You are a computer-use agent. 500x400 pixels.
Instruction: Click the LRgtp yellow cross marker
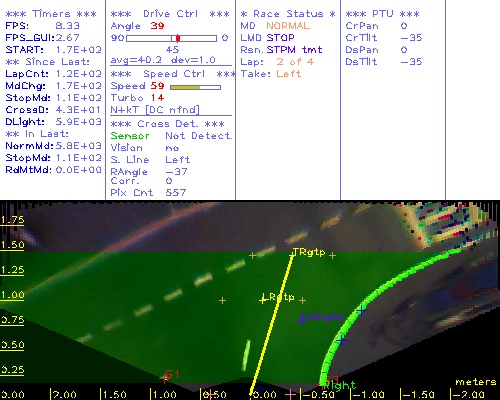tap(263, 300)
